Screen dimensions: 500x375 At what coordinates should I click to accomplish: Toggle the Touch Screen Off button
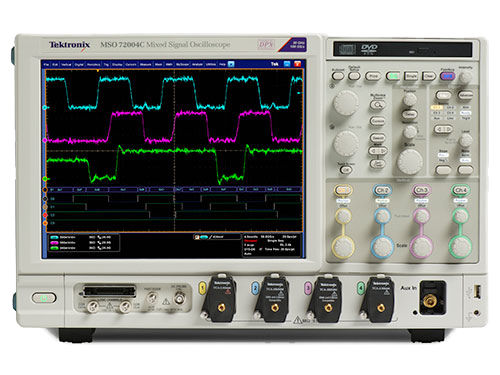(x=346, y=170)
